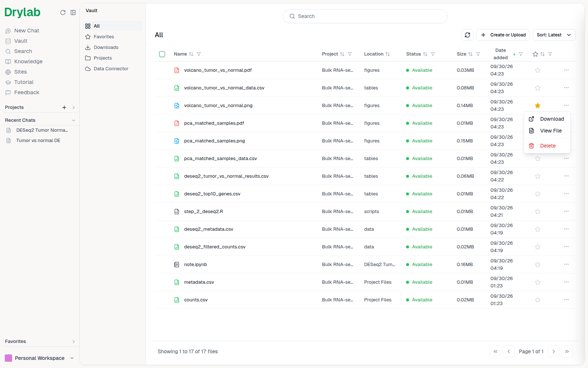Click the refresh icon beside Drylab logo
This screenshot has height=368, width=588.
click(63, 13)
